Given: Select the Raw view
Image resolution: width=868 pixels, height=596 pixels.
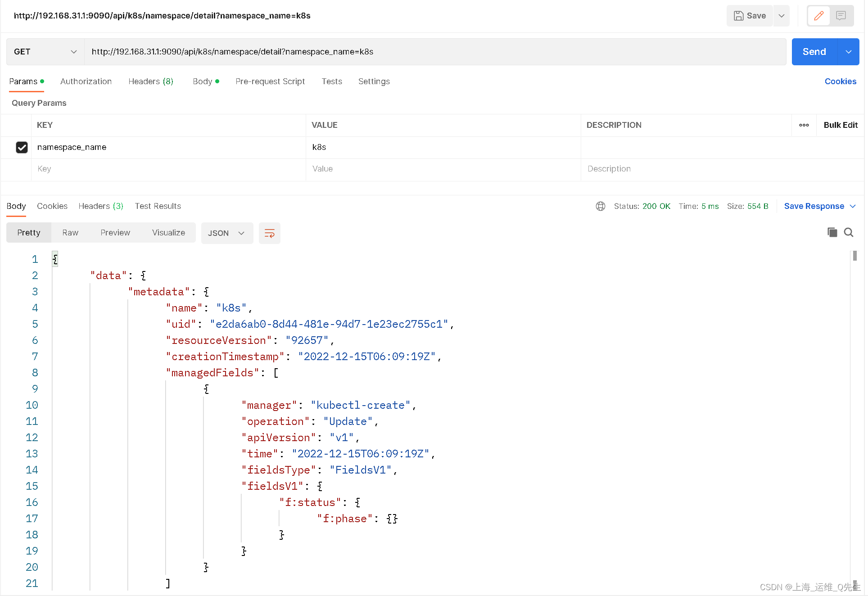Looking at the screenshot, I should point(70,233).
